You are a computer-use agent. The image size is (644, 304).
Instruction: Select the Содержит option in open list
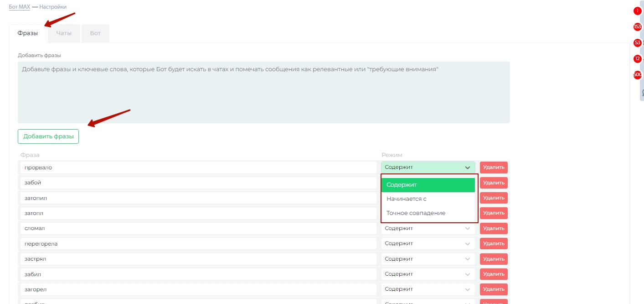pyautogui.click(x=428, y=185)
